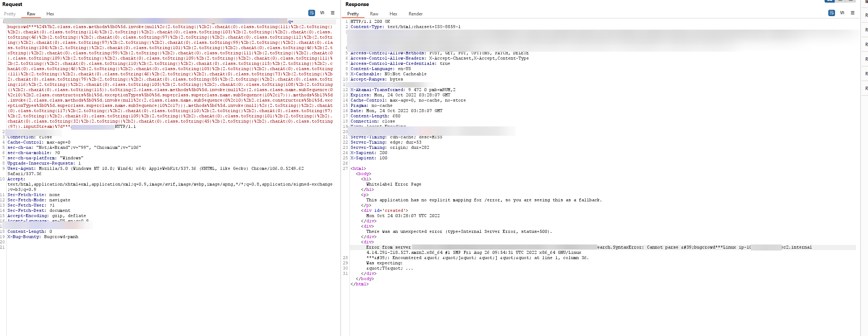Click the "<div id='created'>" tag

coord(385,211)
